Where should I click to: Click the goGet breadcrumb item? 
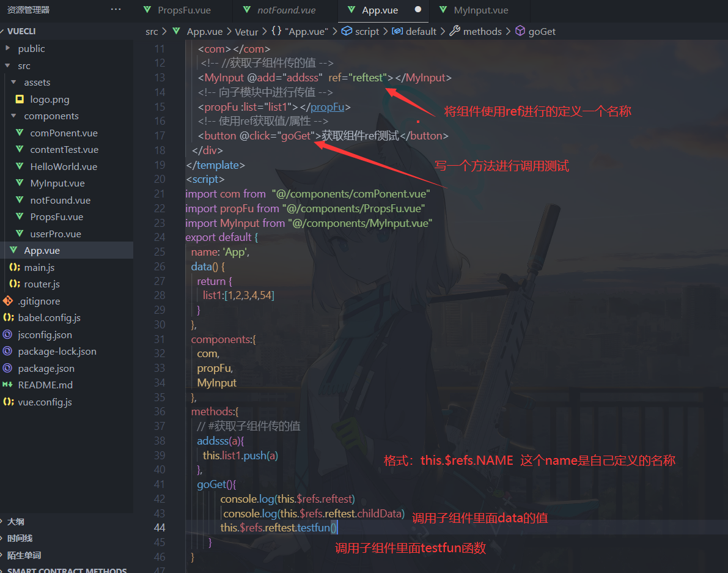[542, 31]
